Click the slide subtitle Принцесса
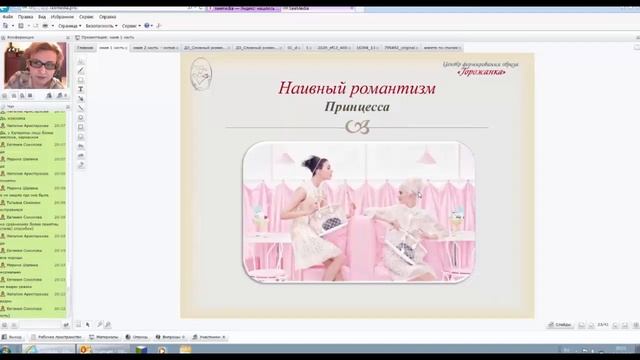640x360 pixels. click(x=357, y=107)
